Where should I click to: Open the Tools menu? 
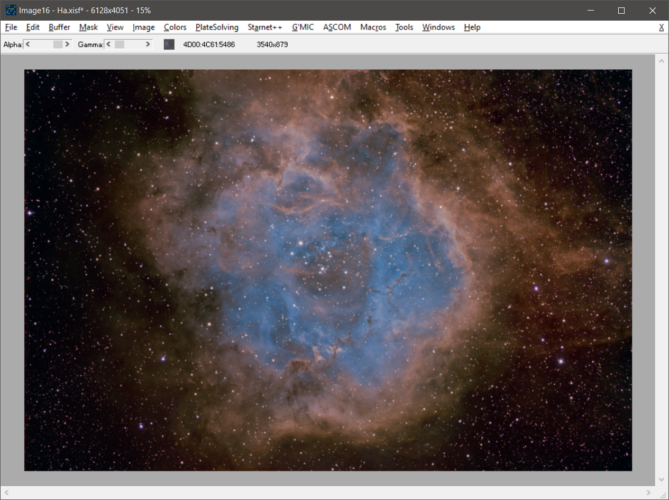[404, 27]
